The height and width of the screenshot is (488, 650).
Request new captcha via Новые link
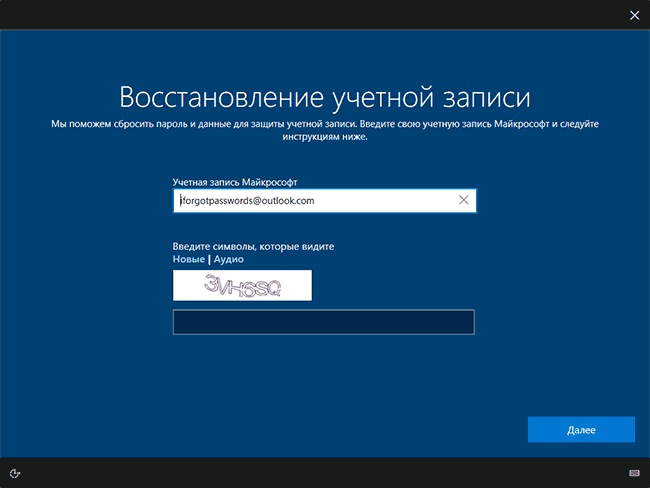coord(188,259)
